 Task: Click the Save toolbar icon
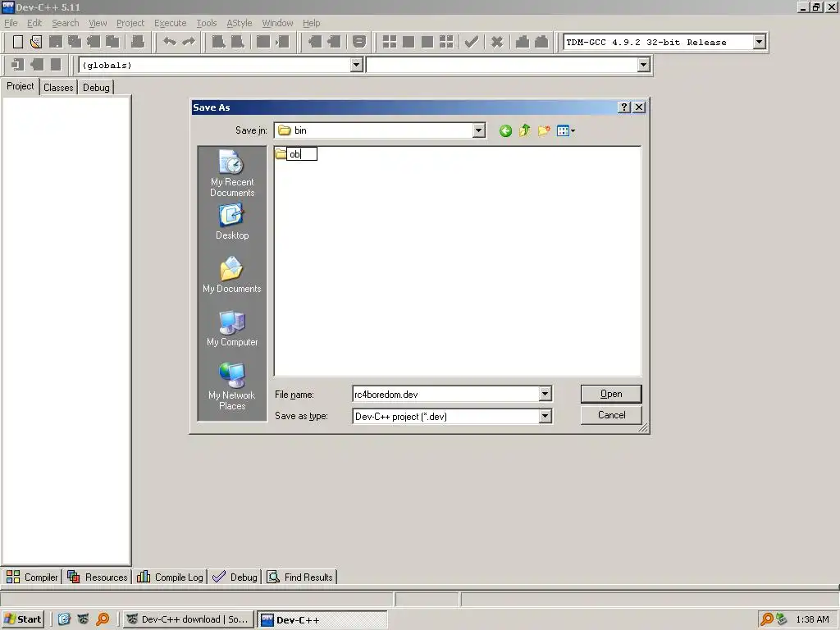(x=56, y=42)
